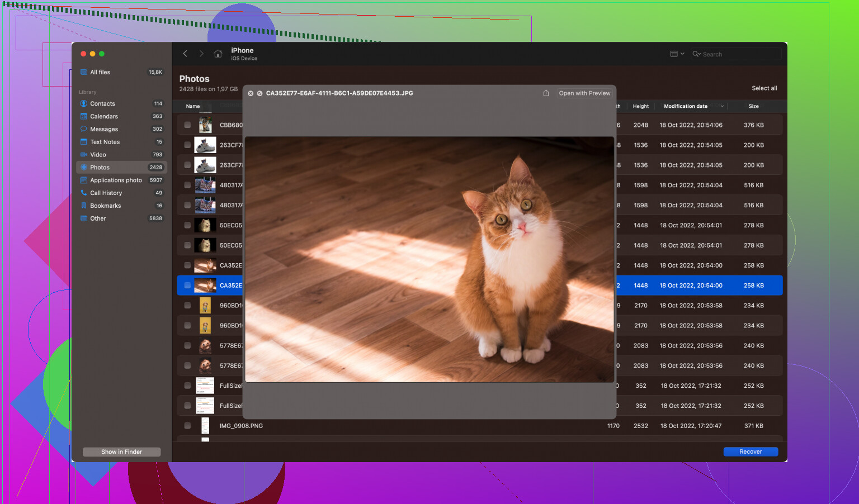Viewport: 859px width, 504px height.
Task: Click Show in Finder button
Action: pyautogui.click(x=121, y=452)
